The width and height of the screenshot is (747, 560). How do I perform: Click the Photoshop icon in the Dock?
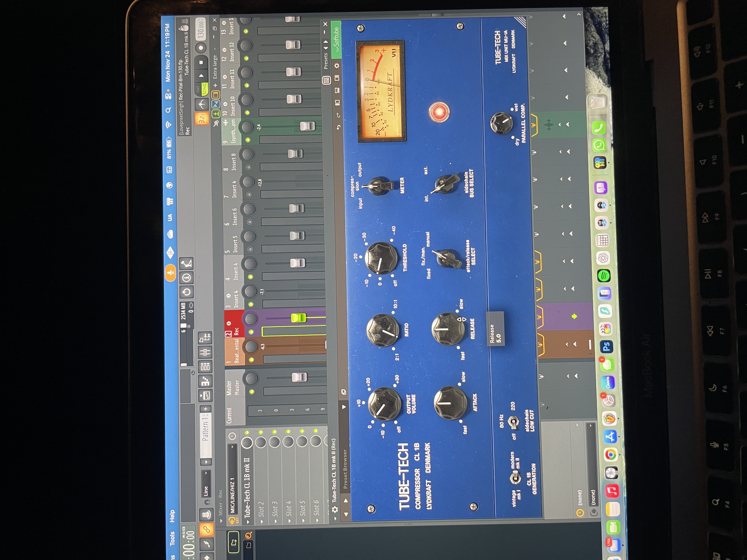pyautogui.click(x=606, y=346)
